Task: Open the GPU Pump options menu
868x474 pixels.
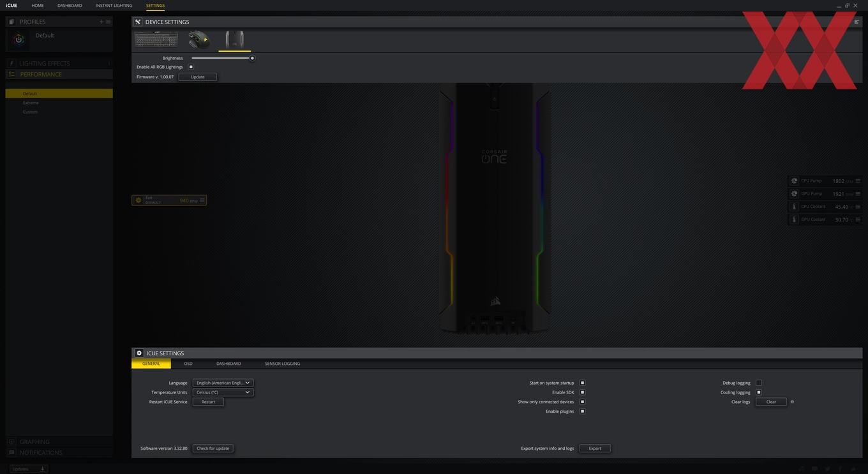Action: 858,194
